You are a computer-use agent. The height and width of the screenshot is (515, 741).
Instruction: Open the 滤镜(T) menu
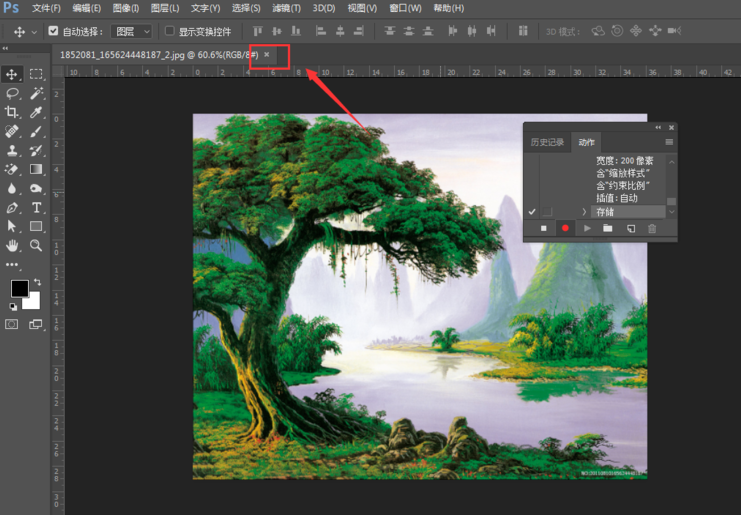[286, 8]
